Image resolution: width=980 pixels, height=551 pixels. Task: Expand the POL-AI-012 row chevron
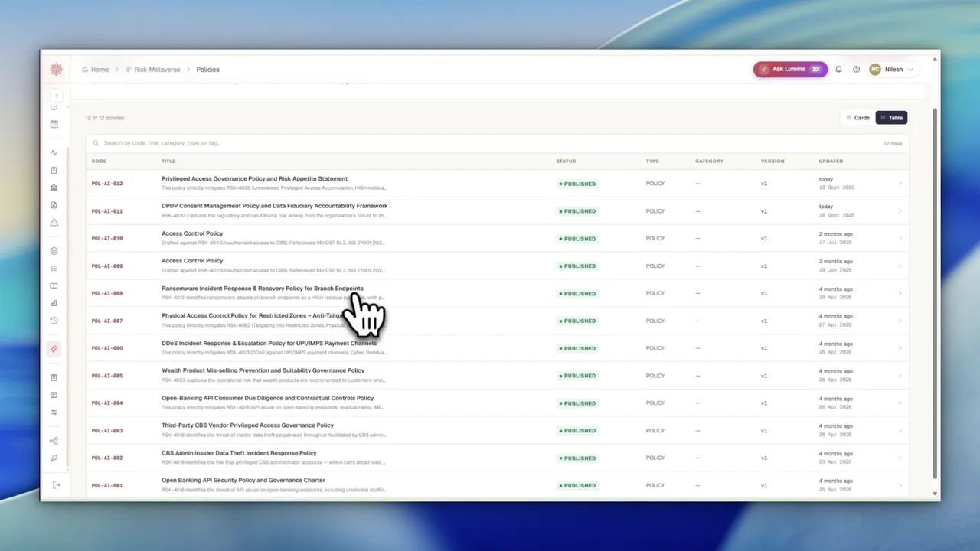[x=900, y=184]
